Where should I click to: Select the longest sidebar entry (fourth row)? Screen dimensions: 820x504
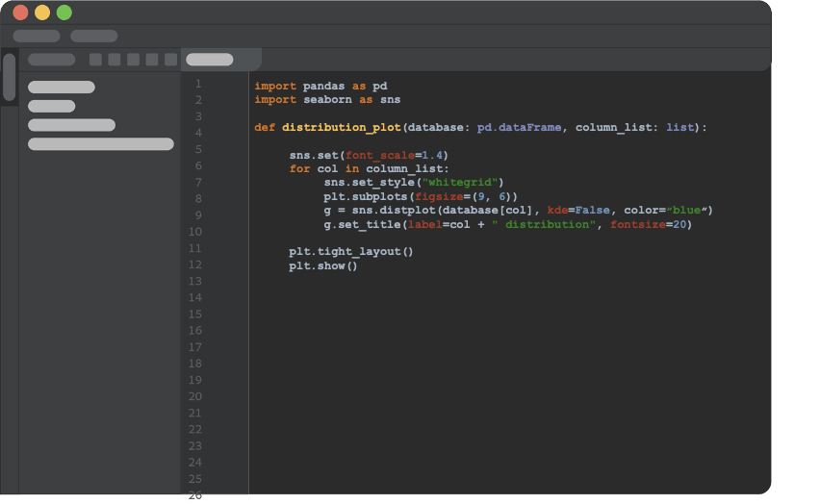101,143
